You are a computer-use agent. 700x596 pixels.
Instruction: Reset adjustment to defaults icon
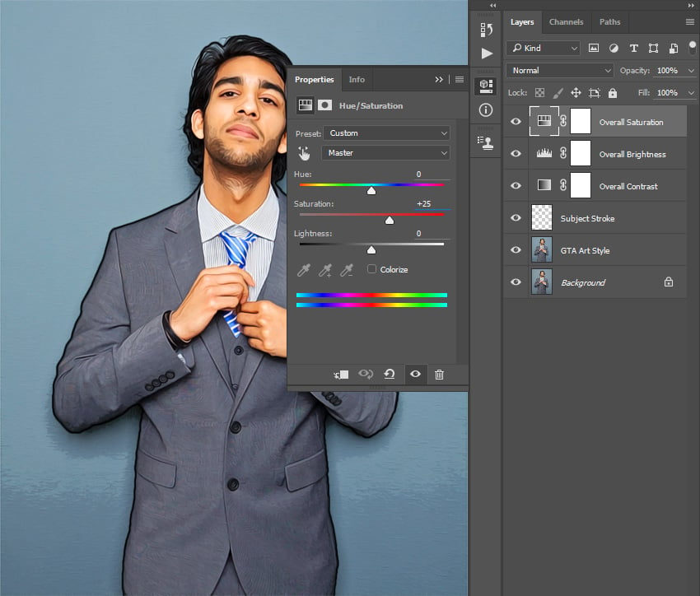(390, 374)
